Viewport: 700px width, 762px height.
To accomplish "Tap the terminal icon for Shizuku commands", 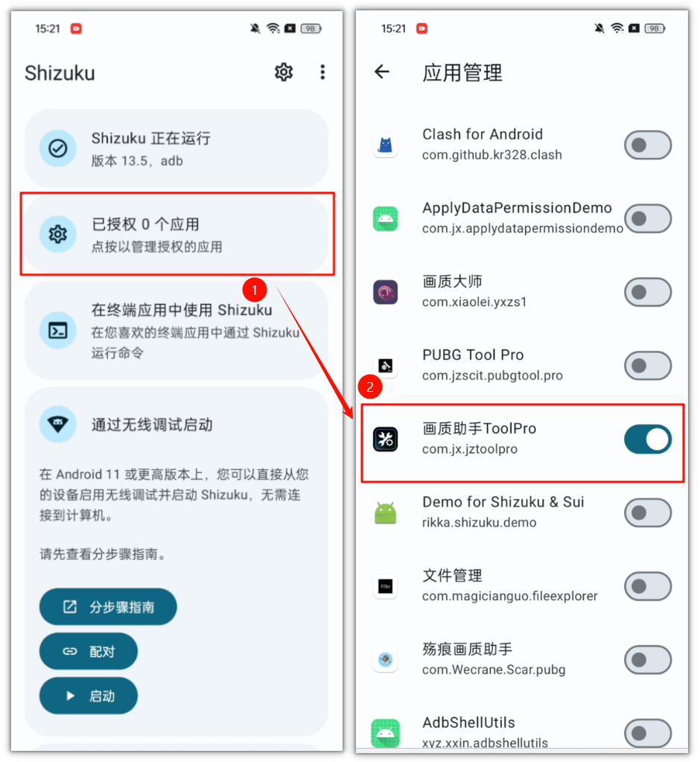I will pyautogui.click(x=58, y=331).
